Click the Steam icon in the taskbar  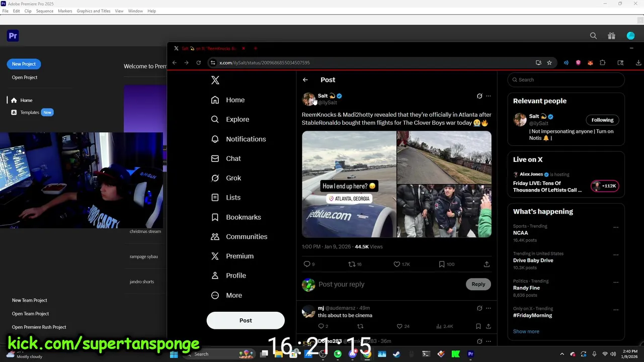coord(396,354)
